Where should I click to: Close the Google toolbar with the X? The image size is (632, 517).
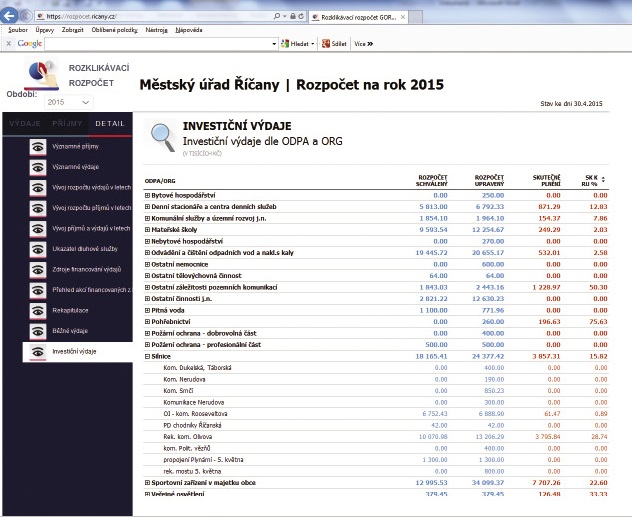8,44
